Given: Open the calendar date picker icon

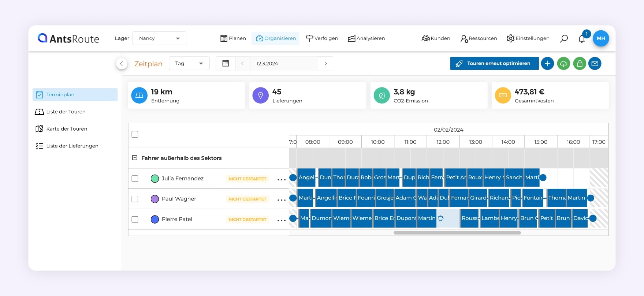Looking at the screenshot, I should point(226,63).
